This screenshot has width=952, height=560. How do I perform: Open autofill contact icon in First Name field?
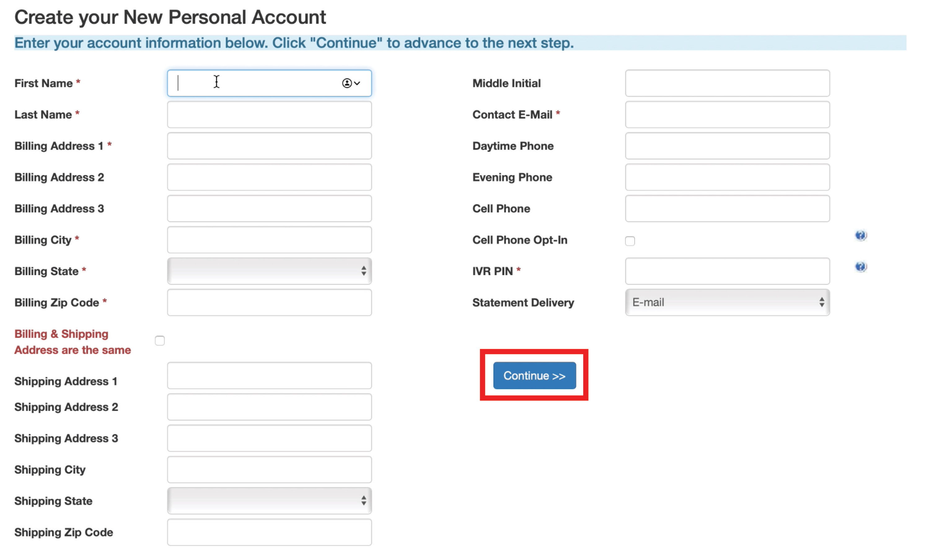click(x=351, y=83)
